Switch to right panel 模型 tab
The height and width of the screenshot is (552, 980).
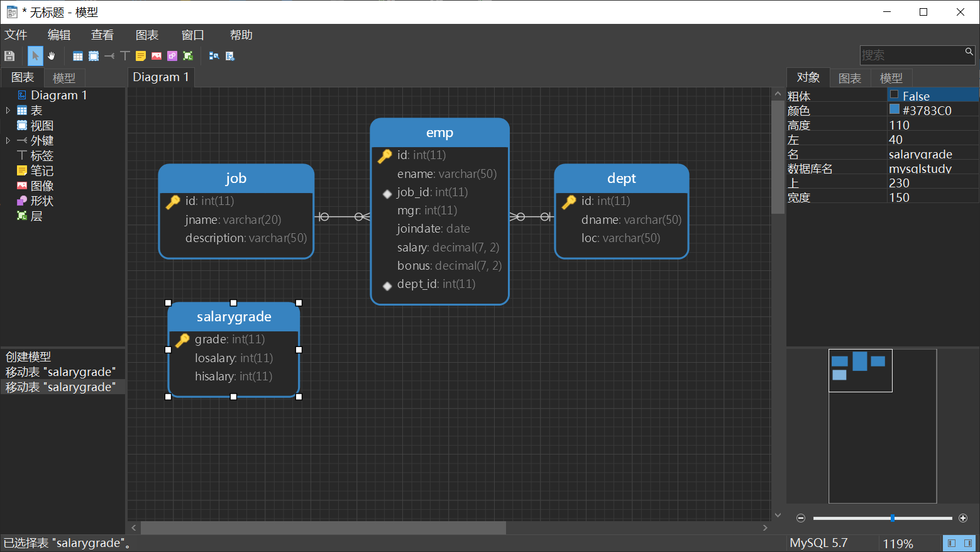point(891,78)
